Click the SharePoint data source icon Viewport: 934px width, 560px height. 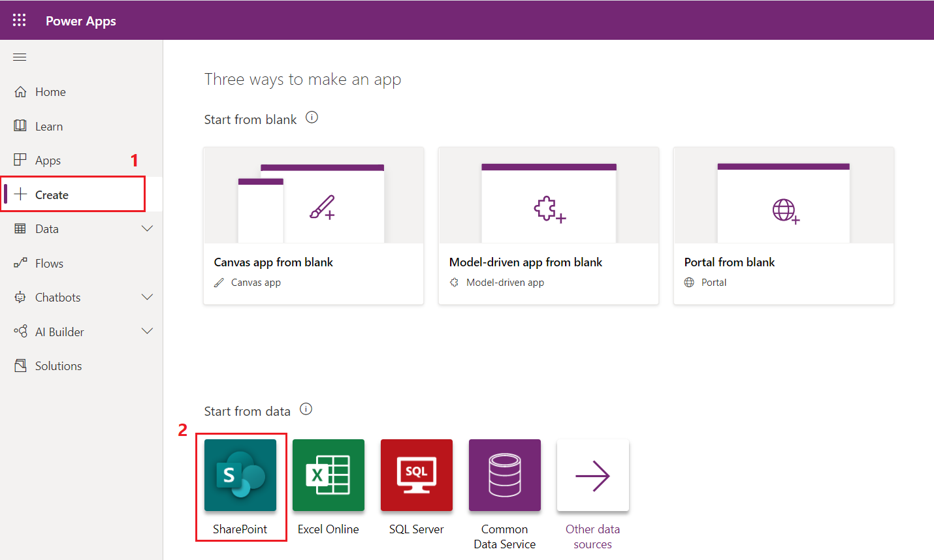pyautogui.click(x=240, y=475)
